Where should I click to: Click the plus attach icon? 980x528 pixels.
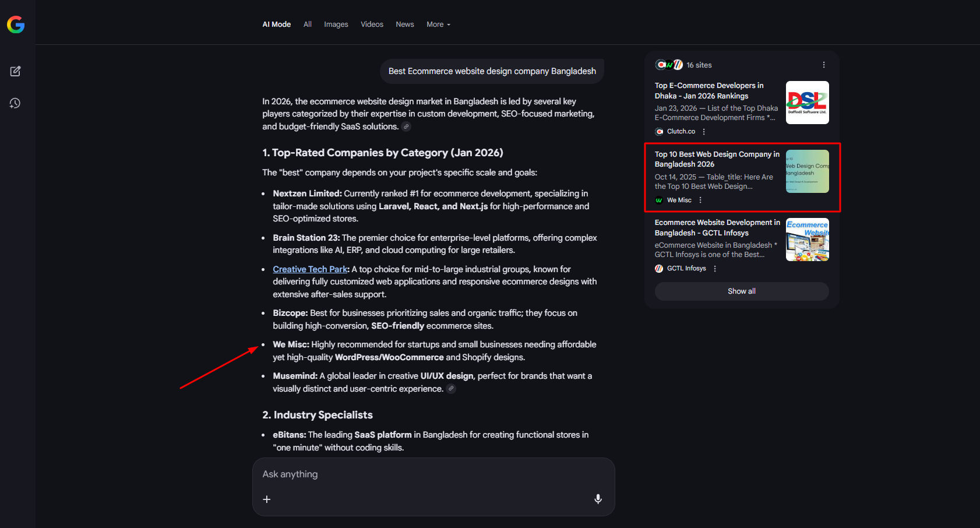tap(267, 499)
